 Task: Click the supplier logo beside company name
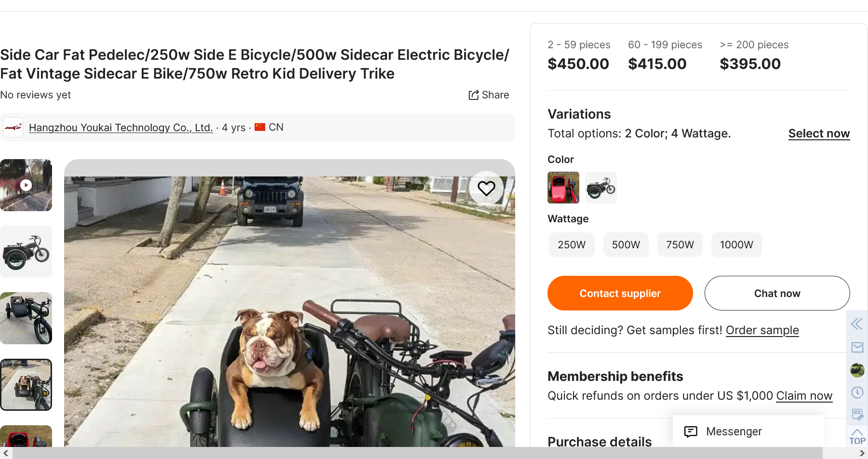(13, 128)
